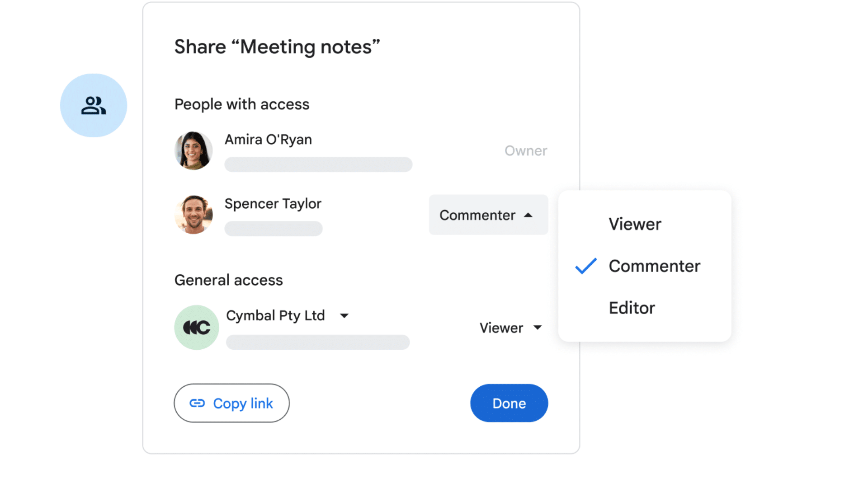The width and height of the screenshot is (868, 488).
Task: Click the Copy link button
Action: pyautogui.click(x=231, y=403)
